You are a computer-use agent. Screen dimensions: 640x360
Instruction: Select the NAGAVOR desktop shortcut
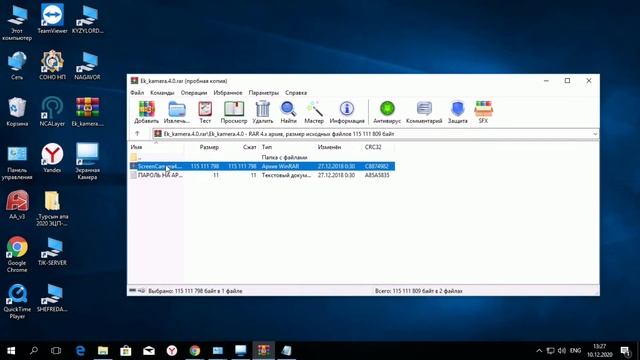click(x=87, y=65)
